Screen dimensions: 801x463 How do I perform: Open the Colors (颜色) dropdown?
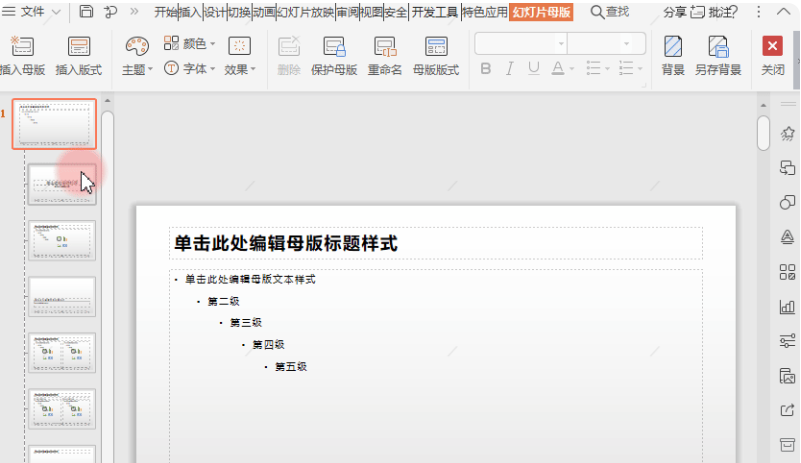[190, 43]
